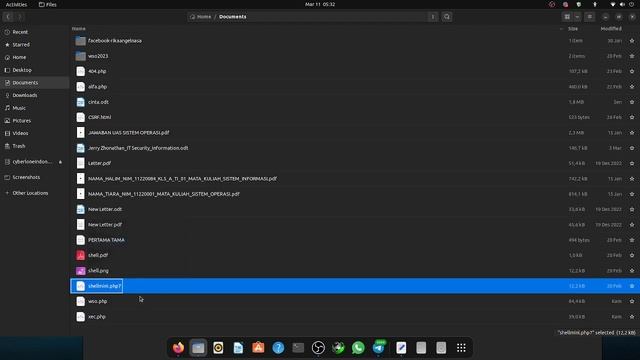640x360 pixels.
Task: Go back with the back arrow
Action: (x=8, y=17)
